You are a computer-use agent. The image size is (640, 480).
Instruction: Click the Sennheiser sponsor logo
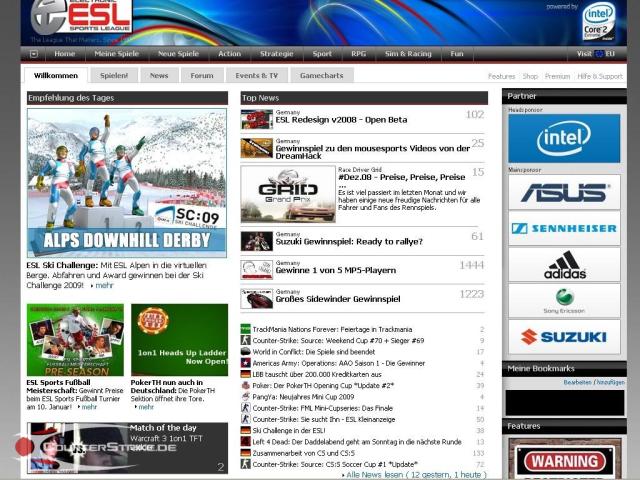564,228
